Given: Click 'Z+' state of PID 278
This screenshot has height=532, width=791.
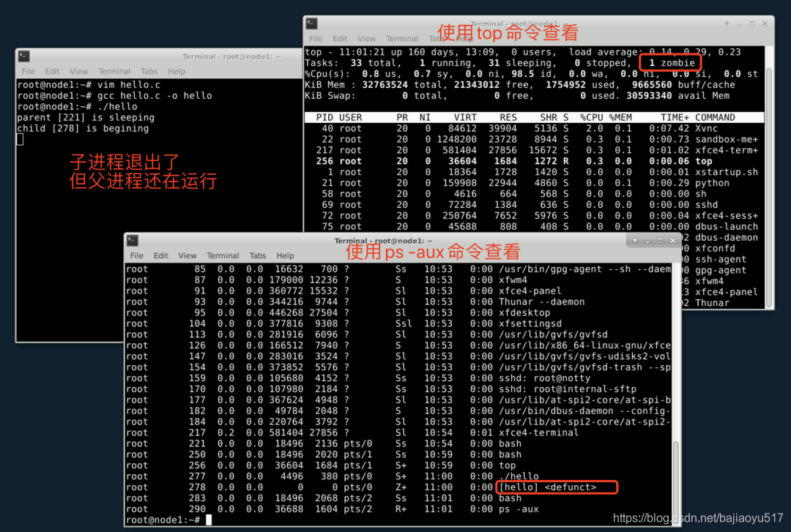Looking at the screenshot, I should [401, 487].
